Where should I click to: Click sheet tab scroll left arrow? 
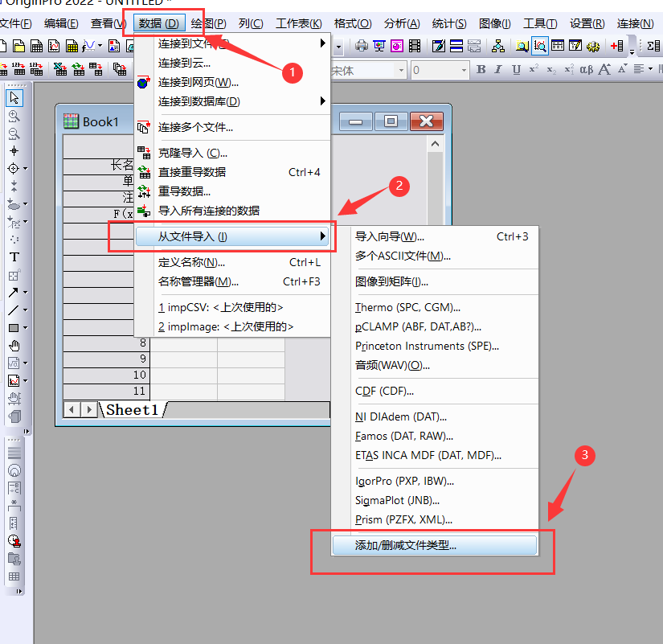point(72,409)
